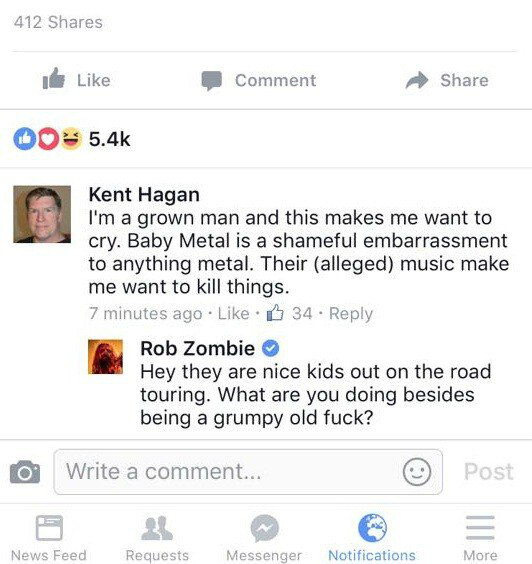Click Rob Zombie's verified badge

tap(270, 348)
